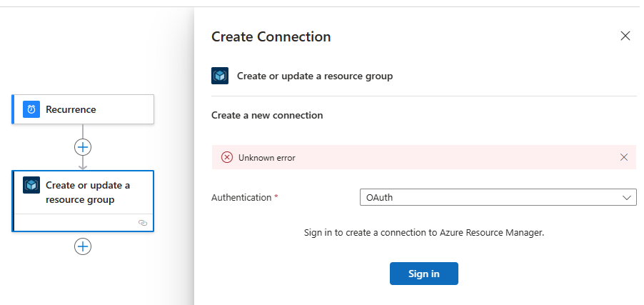The width and height of the screenshot is (644, 305).
Task: Dismiss the Unknown error banner
Action: point(624,157)
